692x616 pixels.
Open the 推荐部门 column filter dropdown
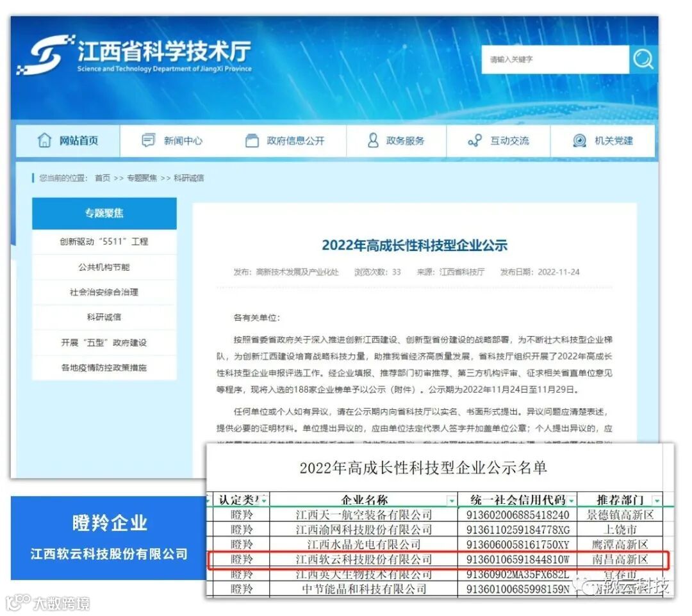pos(657,501)
